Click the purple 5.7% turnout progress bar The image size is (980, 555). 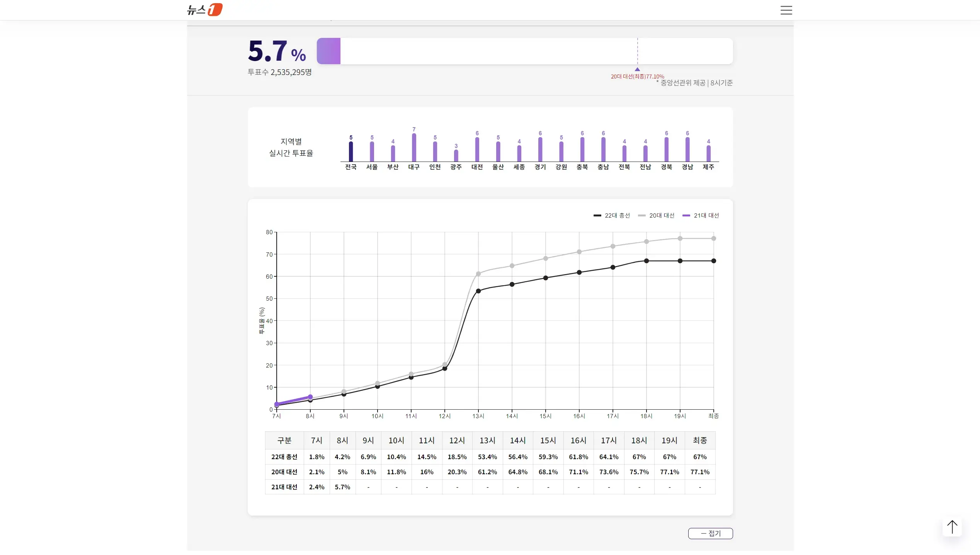click(328, 51)
